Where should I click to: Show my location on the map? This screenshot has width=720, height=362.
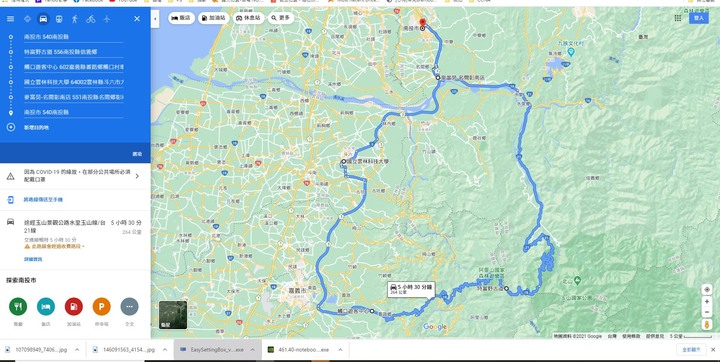pyautogui.click(x=707, y=289)
